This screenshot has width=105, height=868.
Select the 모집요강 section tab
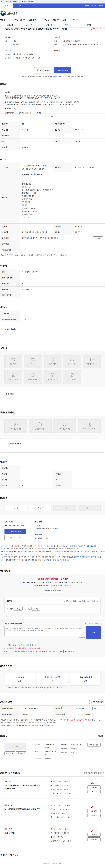tap(10, 25)
